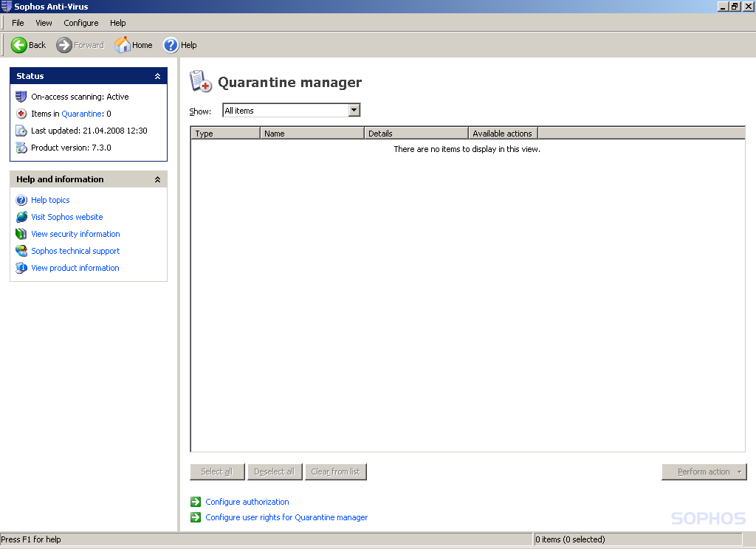Click the green Back arrow icon
The image size is (756, 549).
point(18,45)
